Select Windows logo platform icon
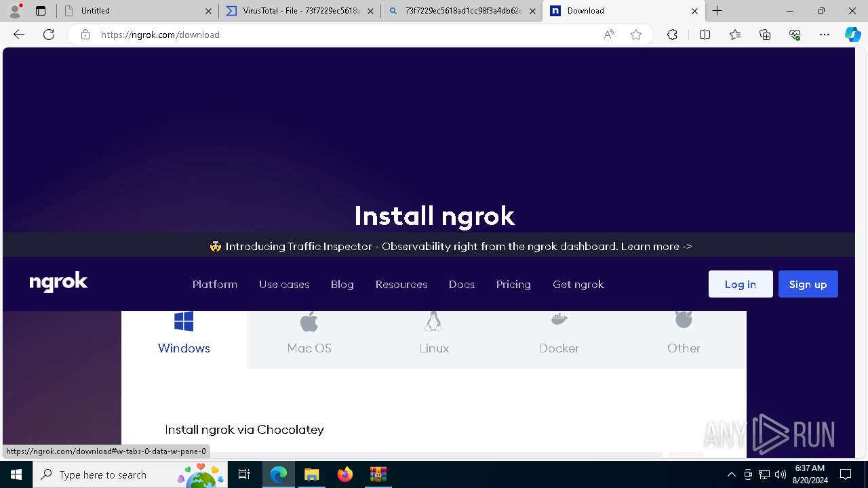This screenshot has height=488, width=868. 184,321
